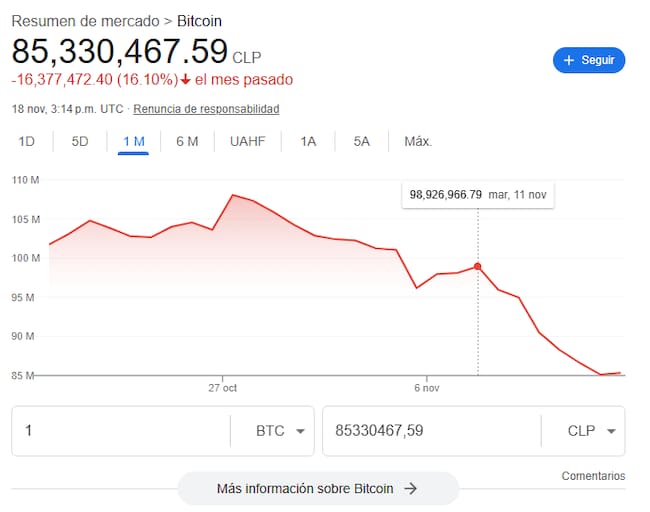Click the plus icon on Seguir
The image size is (650, 512).
pyautogui.click(x=569, y=60)
